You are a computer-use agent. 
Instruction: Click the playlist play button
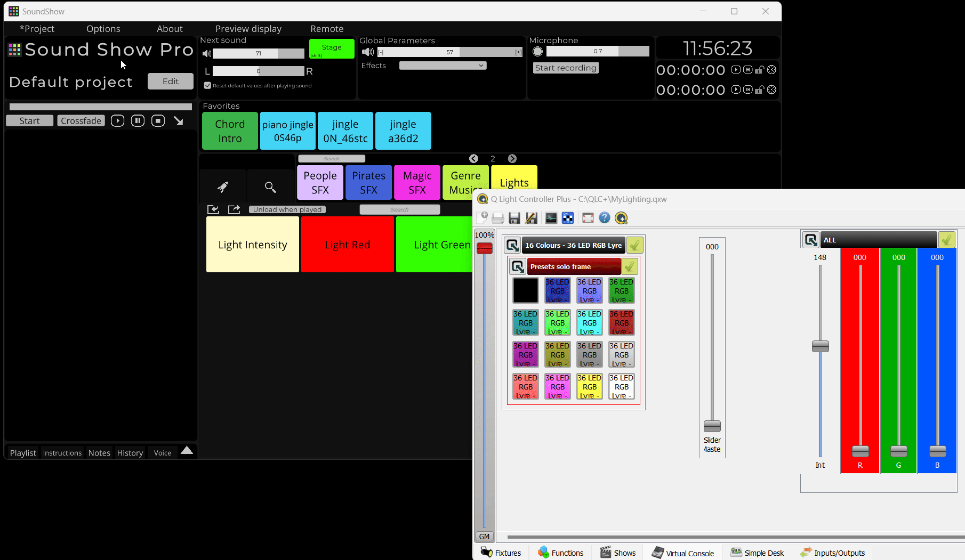[x=117, y=121]
